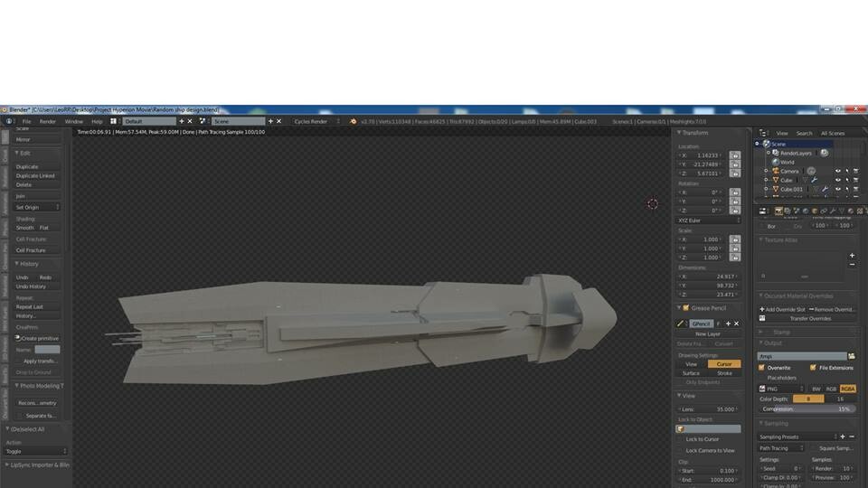Open the File menu
This screenshot has height=488, width=868.
coord(26,121)
